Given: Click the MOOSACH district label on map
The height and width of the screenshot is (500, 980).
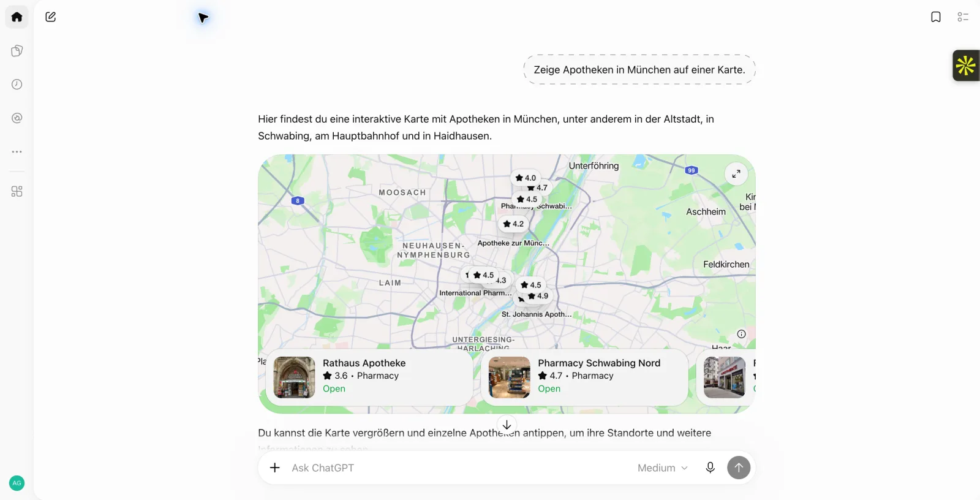Looking at the screenshot, I should (402, 192).
